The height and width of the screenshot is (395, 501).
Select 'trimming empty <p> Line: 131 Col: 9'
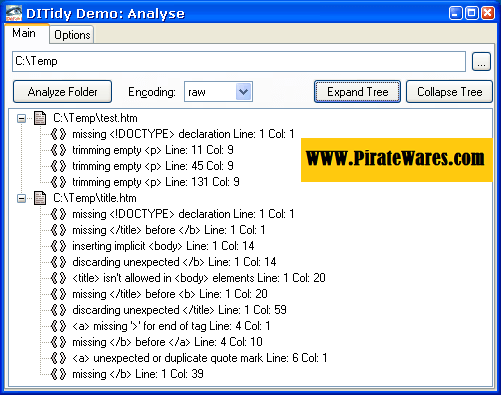pyautogui.click(x=156, y=182)
